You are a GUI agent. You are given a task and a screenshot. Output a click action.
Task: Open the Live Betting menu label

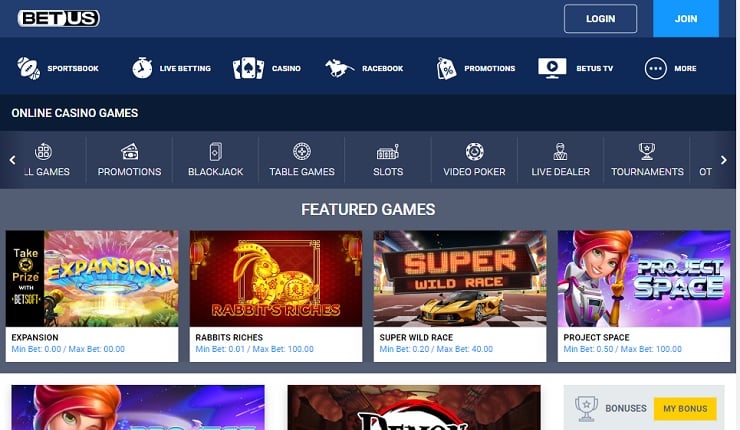(185, 68)
